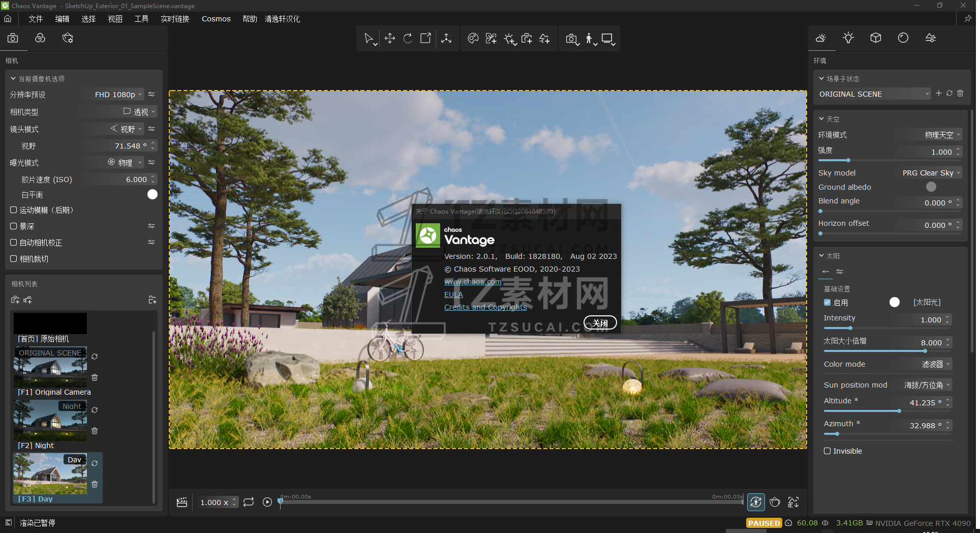
Task: Close the About dialog with 关闭
Action: (600, 323)
